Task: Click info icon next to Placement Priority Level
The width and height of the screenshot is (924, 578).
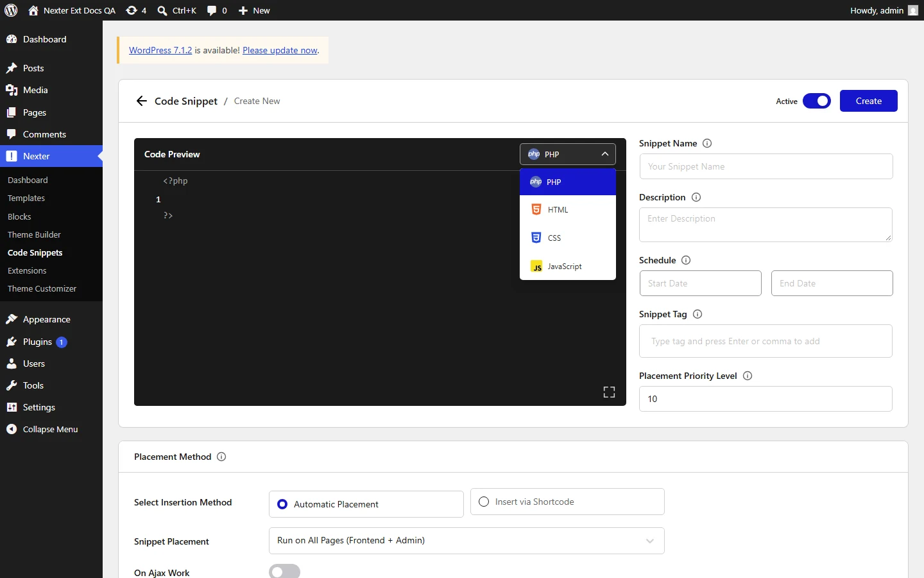Action: point(748,376)
